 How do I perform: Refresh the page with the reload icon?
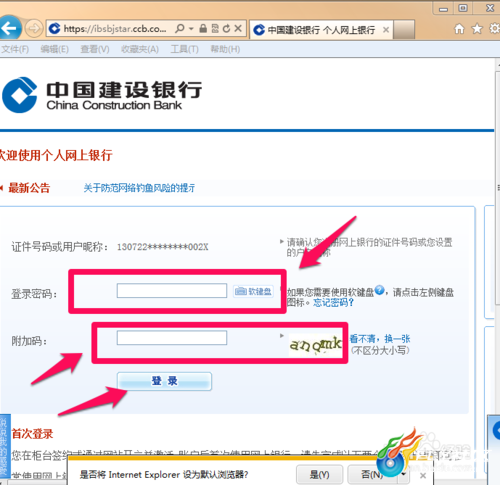[x=226, y=29]
